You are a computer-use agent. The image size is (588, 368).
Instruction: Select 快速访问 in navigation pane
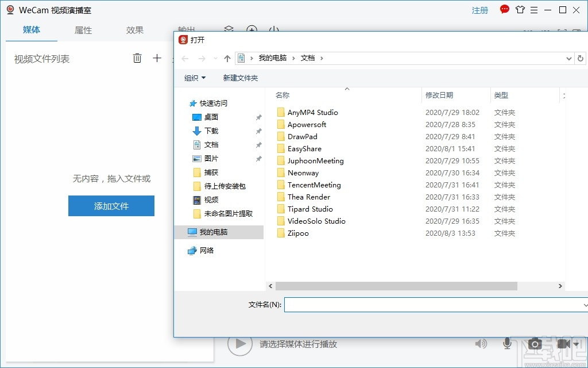pos(213,103)
